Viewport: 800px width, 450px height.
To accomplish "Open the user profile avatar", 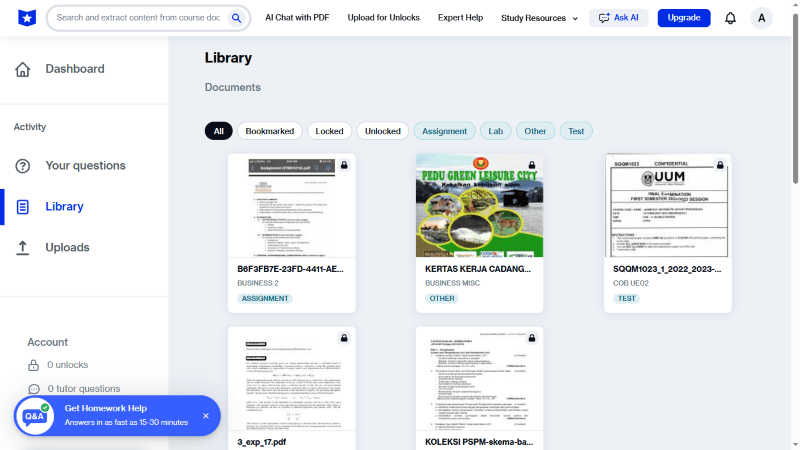I will 762,18.
